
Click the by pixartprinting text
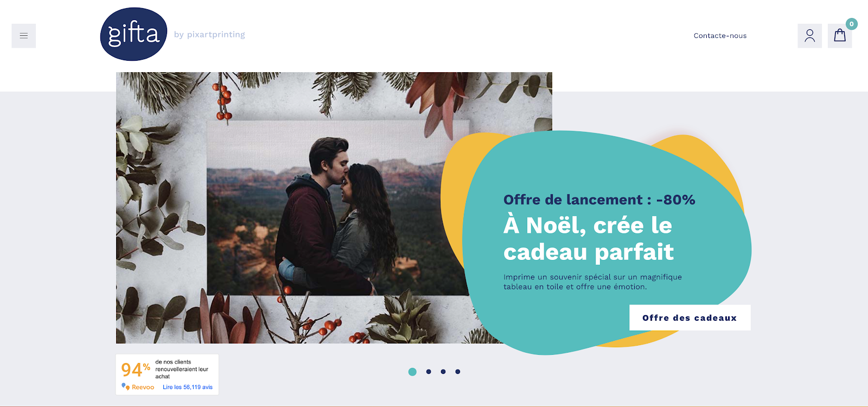[209, 35]
